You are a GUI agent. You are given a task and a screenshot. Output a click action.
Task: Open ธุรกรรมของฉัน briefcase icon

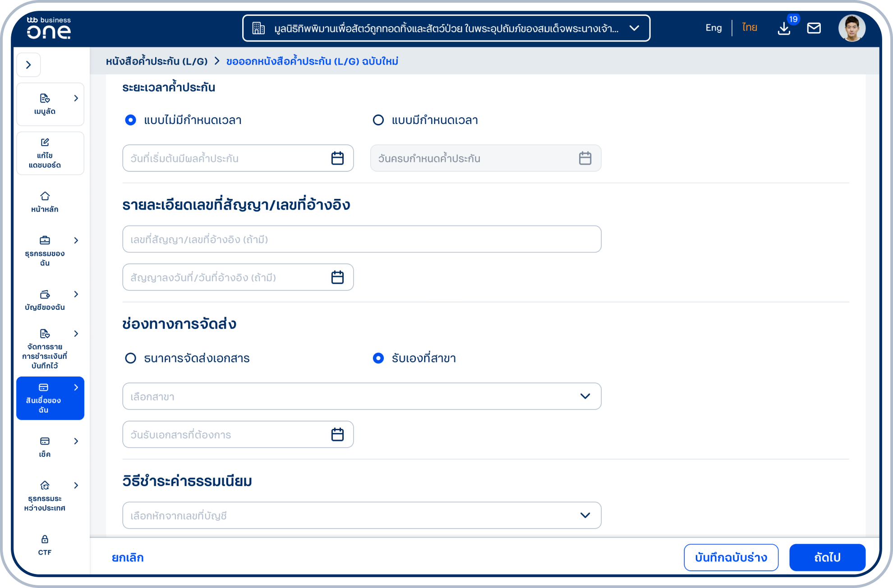tap(45, 240)
